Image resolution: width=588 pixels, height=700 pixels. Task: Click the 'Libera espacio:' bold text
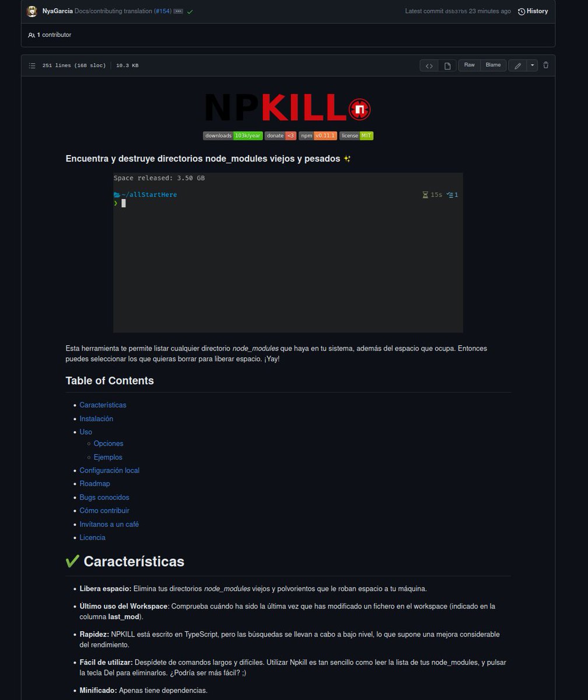(x=105, y=589)
